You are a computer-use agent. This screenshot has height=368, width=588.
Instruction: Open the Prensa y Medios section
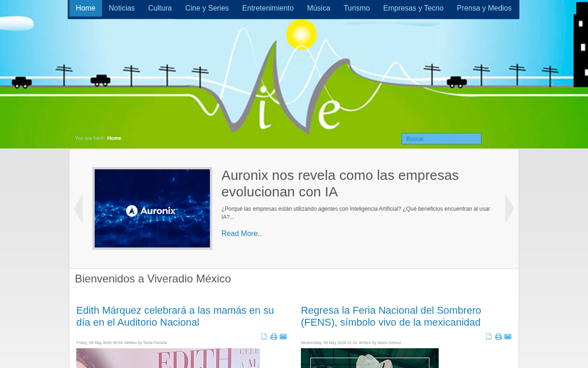[484, 8]
